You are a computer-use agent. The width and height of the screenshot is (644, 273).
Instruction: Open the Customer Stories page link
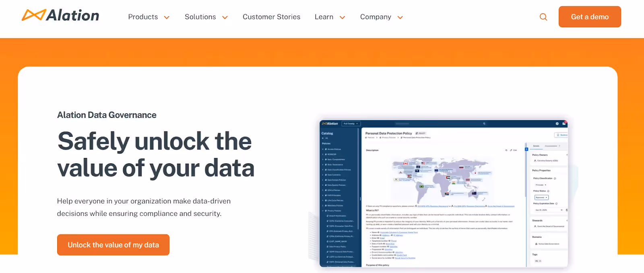pyautogui.click(x=271, y=17)
